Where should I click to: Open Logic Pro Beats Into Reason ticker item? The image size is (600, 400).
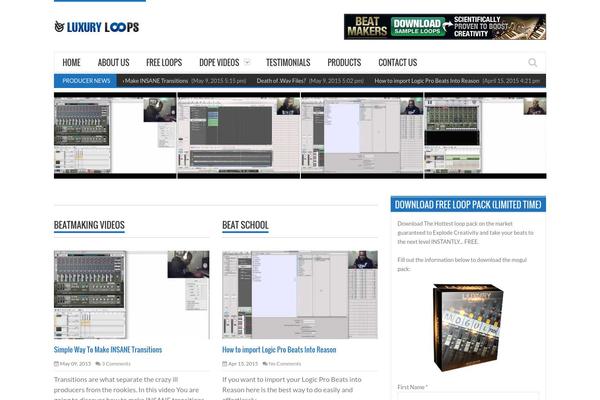point(427,81)
